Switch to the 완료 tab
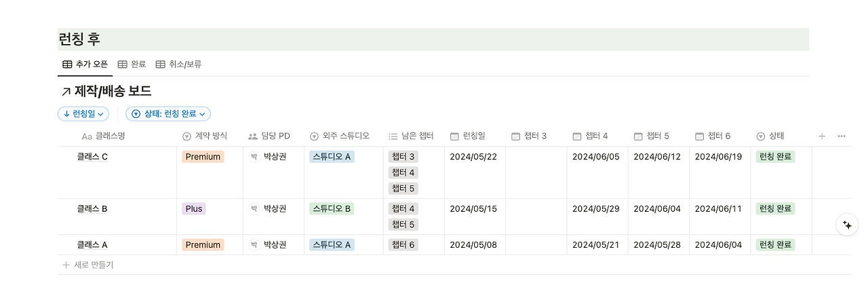This screenshot has height=298, width=868. [132, 64]
